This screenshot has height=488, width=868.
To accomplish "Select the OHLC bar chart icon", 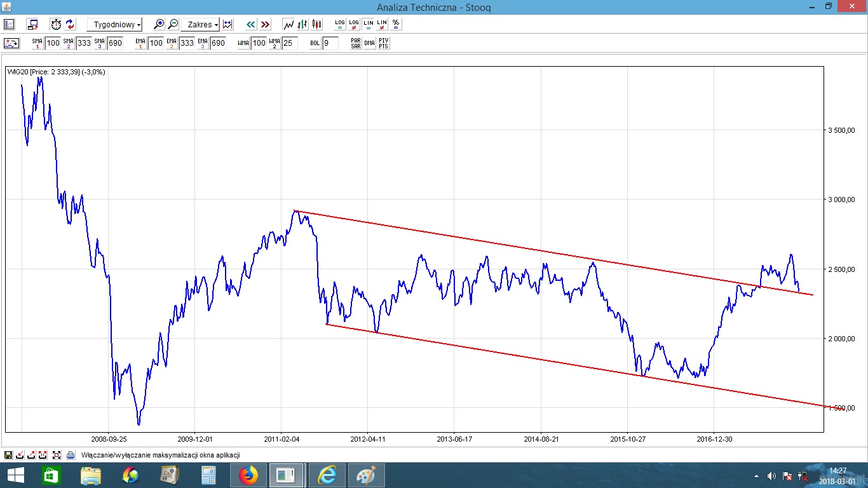I will 303,25.
